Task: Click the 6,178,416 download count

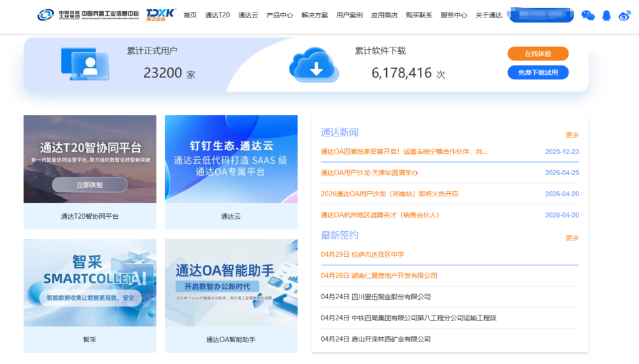Action: (x=401, y=73)
